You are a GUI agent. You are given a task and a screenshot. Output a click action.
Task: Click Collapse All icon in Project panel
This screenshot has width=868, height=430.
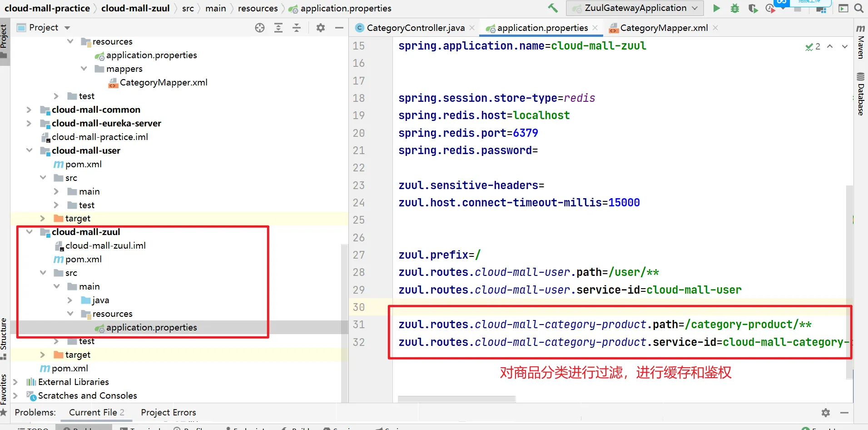pyautogui.click(x=297, y=28)
